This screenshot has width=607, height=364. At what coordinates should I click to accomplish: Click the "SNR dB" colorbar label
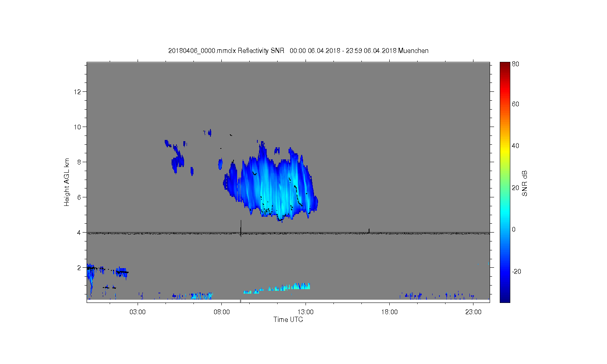(x=524, y=183)
